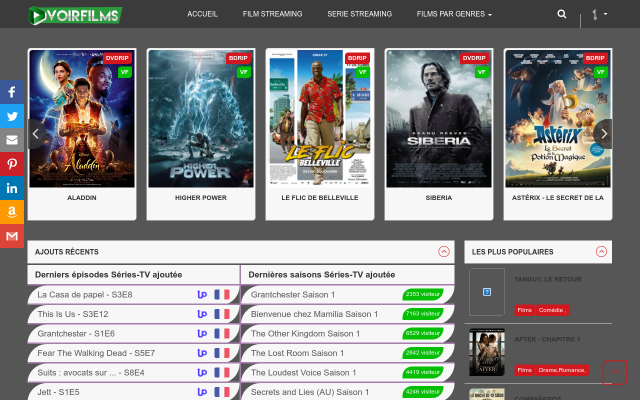Expand Films par Genres dropdown

tap(454, 14)
